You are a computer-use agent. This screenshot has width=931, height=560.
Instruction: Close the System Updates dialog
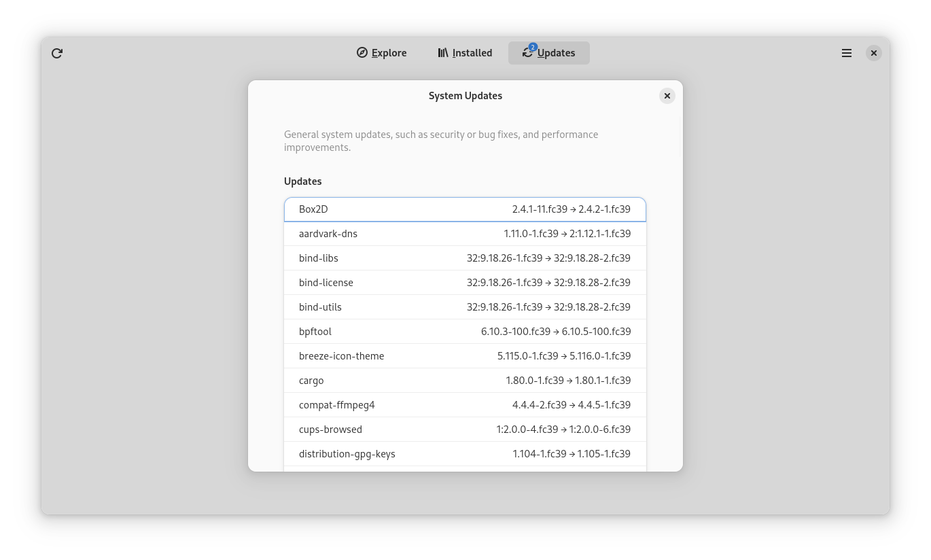click(x=667, y=96)
